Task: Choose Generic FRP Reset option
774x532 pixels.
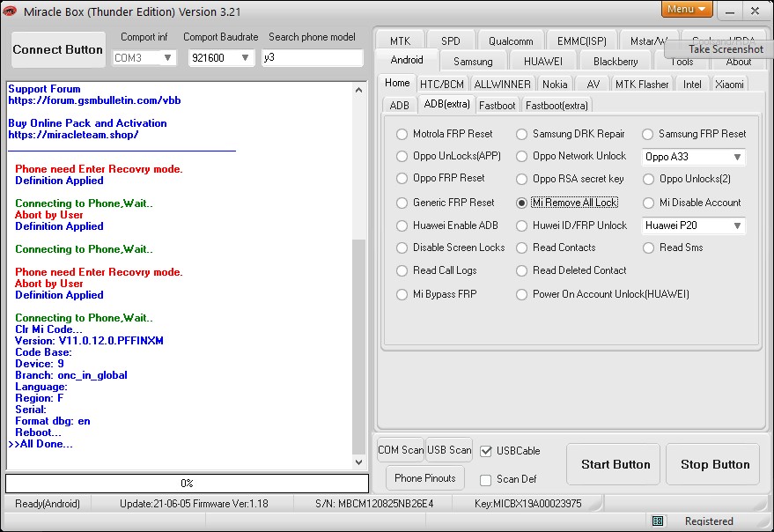Action: point(402,203)
